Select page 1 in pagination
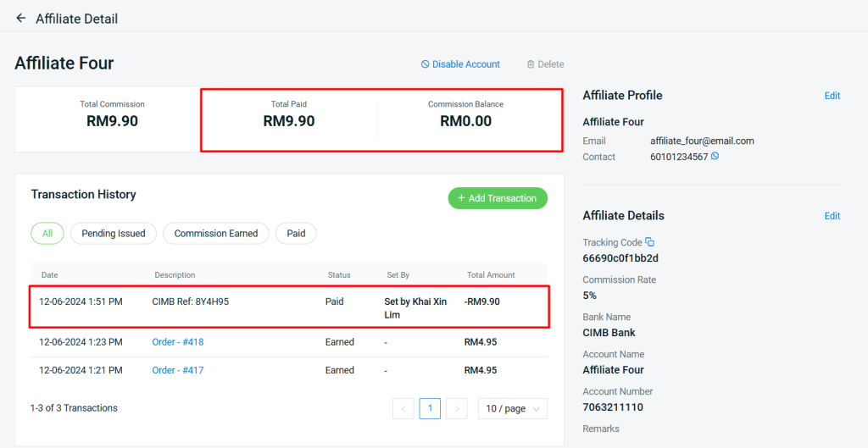The height and width of the screenshot is (448, 868). [x=430, y=408]
